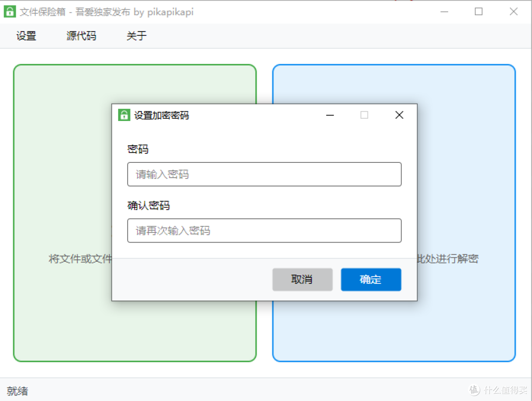Screen dimensions: 532x401
Task: Focus the 请再次输入密码 confirm field
Action: [265, 230]
